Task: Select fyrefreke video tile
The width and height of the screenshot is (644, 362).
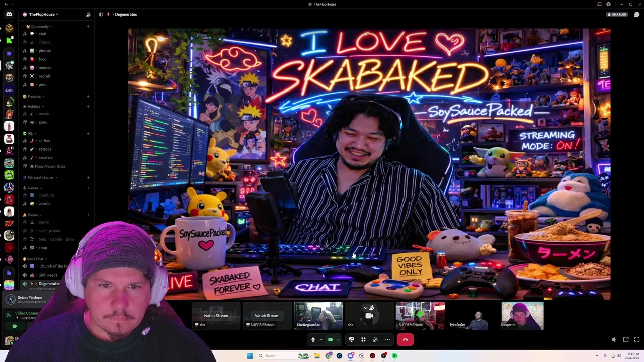Action: [471, 316]
